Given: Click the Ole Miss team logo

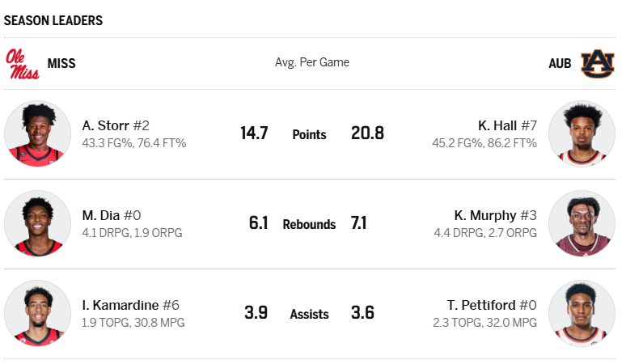Looking at the screenshot, I should 23,63.
